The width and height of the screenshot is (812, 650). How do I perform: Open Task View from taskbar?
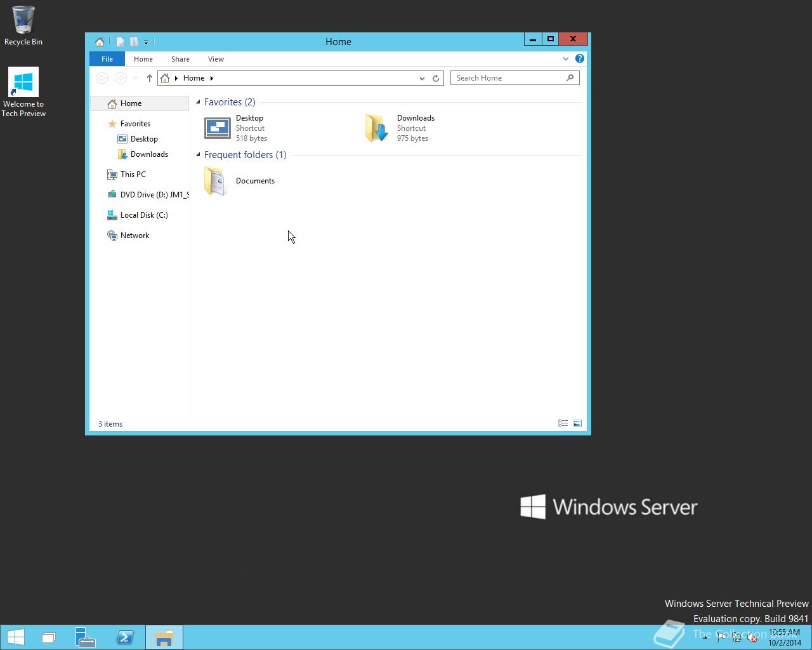point(49,637)
